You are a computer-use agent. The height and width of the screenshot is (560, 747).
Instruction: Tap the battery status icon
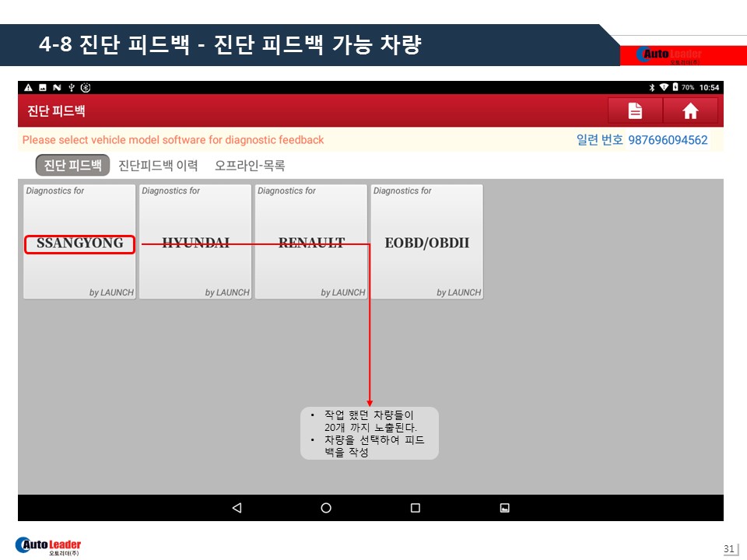(675, 87)
